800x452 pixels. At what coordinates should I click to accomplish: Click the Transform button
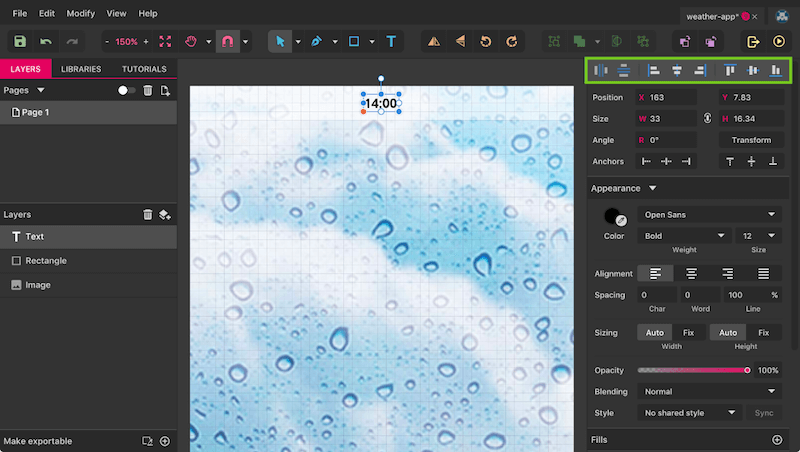(x=751, y=140)
